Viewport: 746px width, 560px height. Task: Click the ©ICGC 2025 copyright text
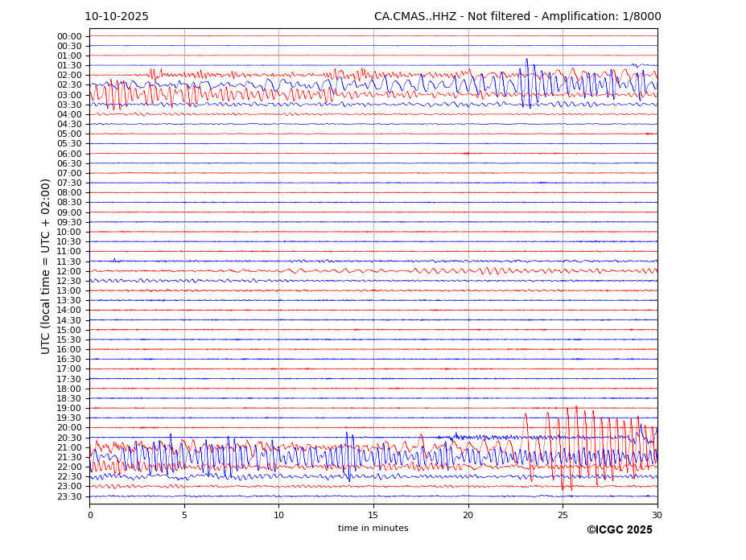point(619,529)
